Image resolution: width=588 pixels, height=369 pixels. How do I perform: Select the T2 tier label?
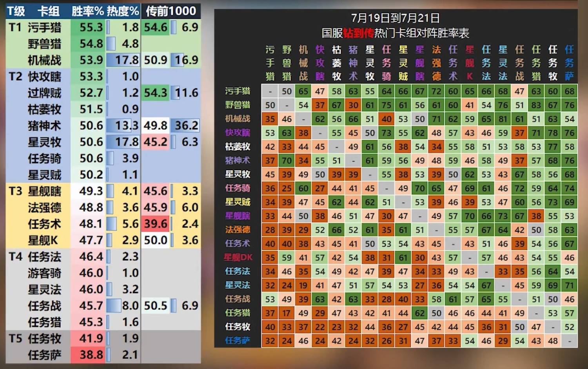[x=15, y=76]
